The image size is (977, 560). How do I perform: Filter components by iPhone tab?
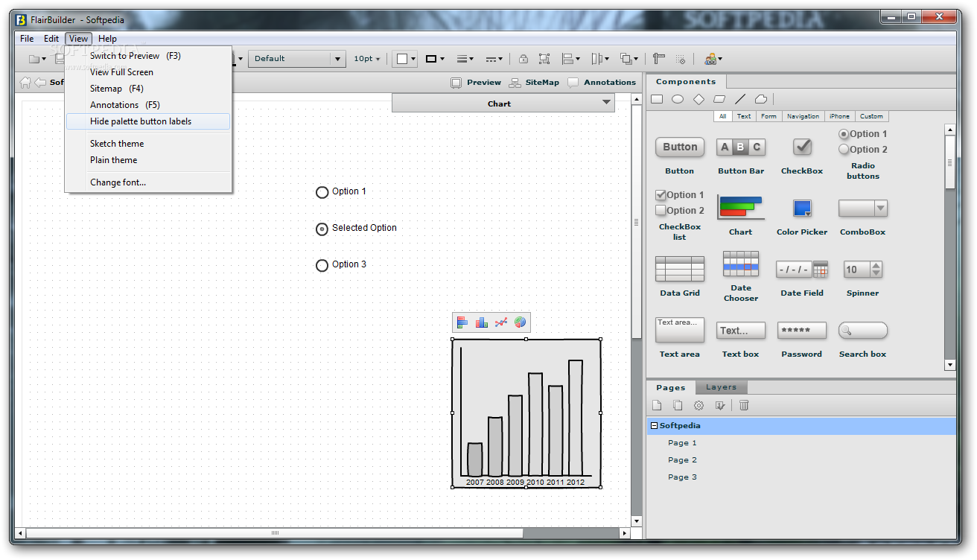839,116
